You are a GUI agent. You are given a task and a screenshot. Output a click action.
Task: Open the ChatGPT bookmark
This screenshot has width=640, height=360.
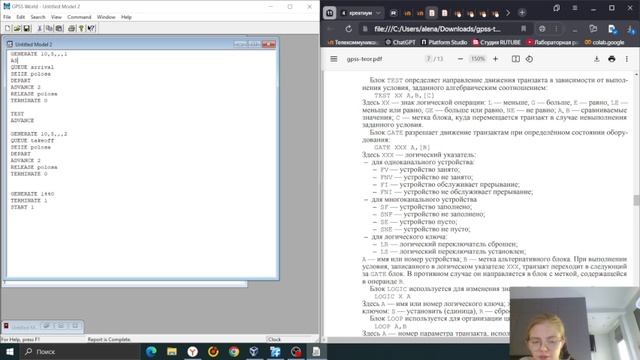tap(400, 42)
